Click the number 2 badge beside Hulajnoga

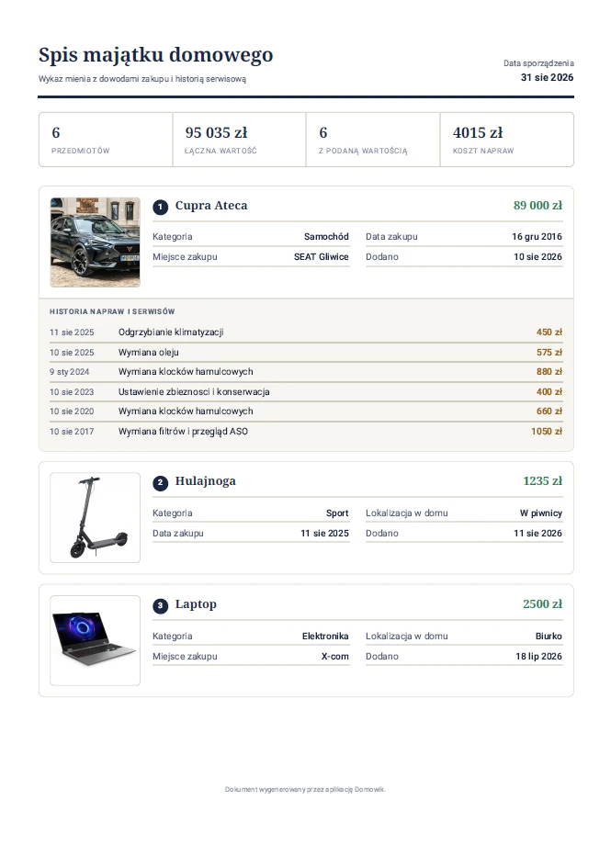tap(160, 483)
